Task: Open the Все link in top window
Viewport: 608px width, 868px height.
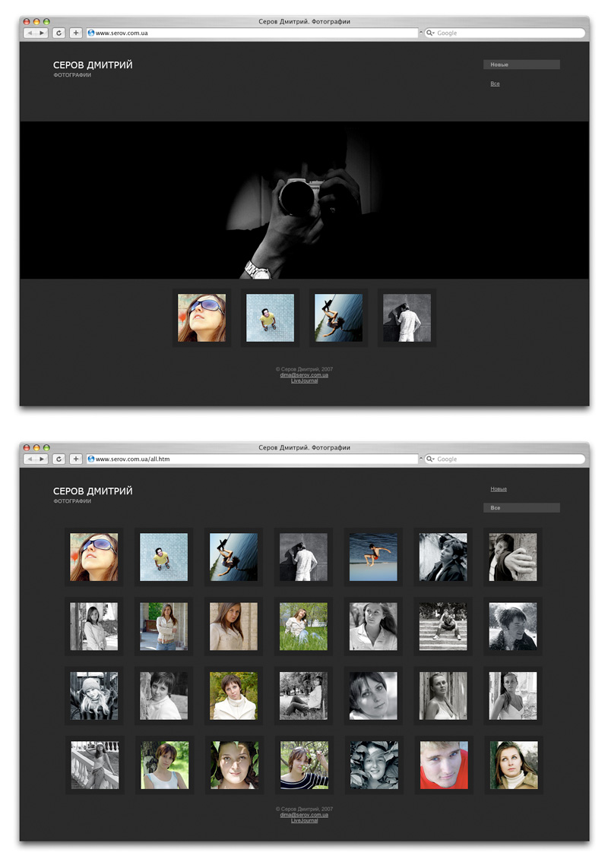Action: point(495,84)
